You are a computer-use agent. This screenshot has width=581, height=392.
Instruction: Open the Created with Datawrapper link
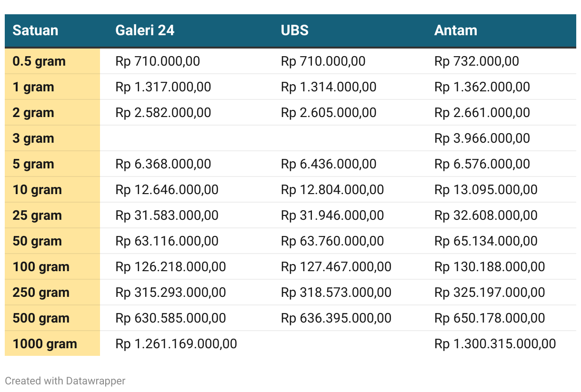65,381
